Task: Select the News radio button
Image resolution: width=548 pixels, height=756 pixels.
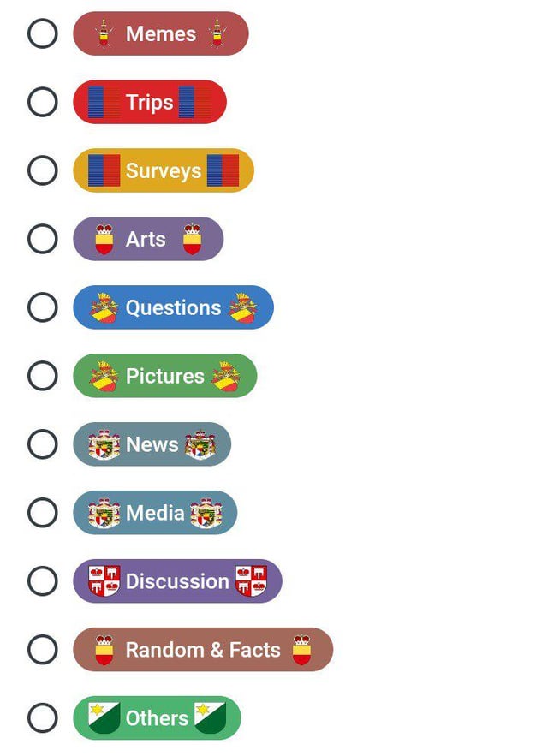Action: point(43,444)
